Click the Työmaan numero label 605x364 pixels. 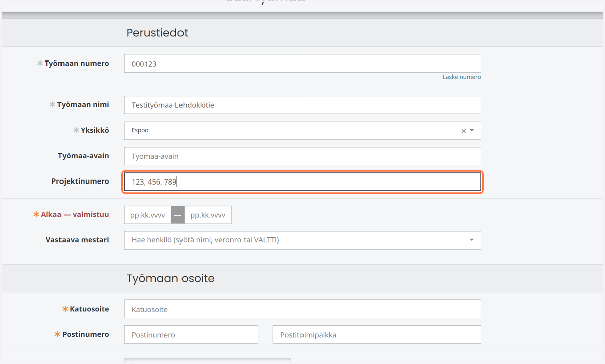click(x=77, y=64)
